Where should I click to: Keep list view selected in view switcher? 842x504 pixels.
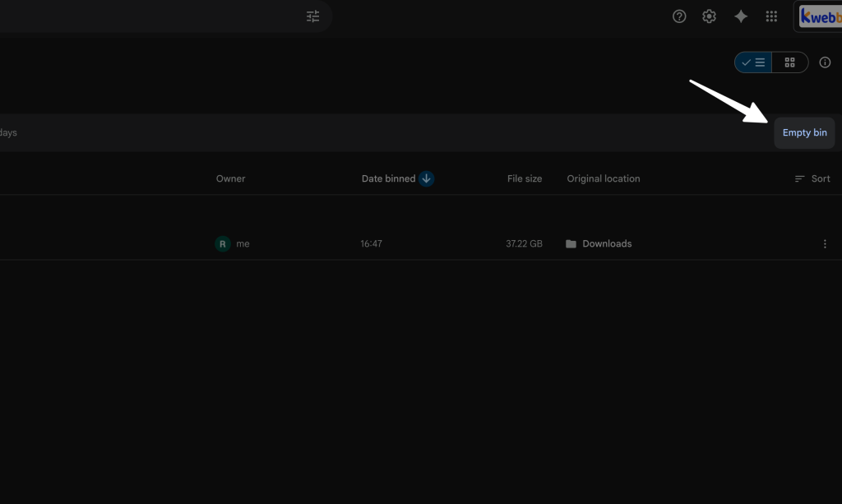pyautogui.click(x=753, y=62)
